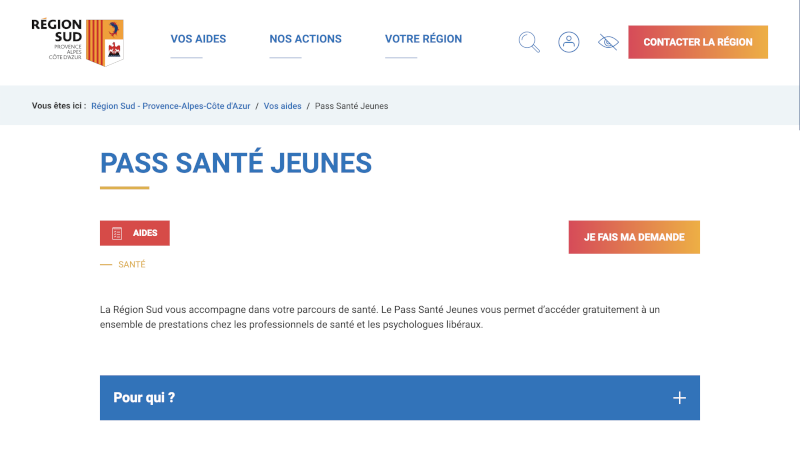
Task: Open the search magnifier icon
Action: 529,42
